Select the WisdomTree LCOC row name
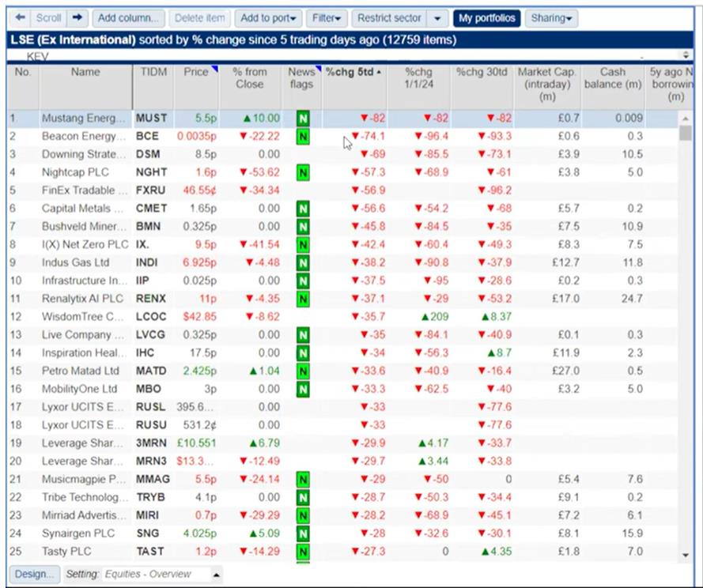The image size is (703, 588). point(82,317)
